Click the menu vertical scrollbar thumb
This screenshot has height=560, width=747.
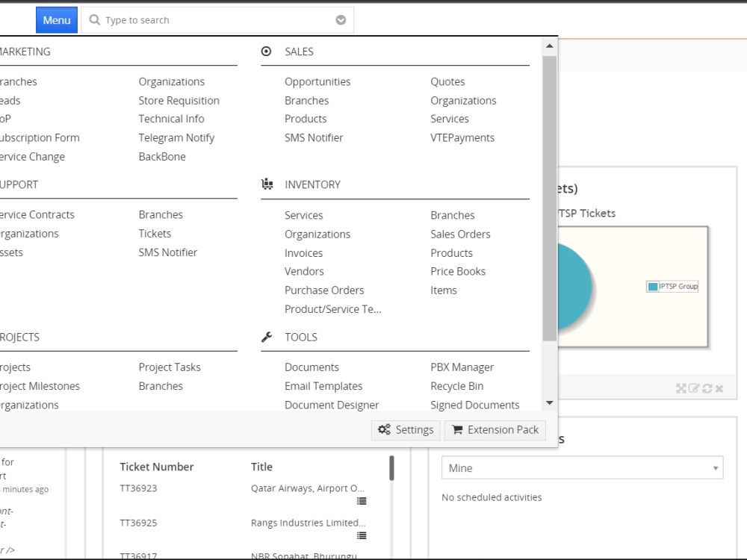point(549,199)
